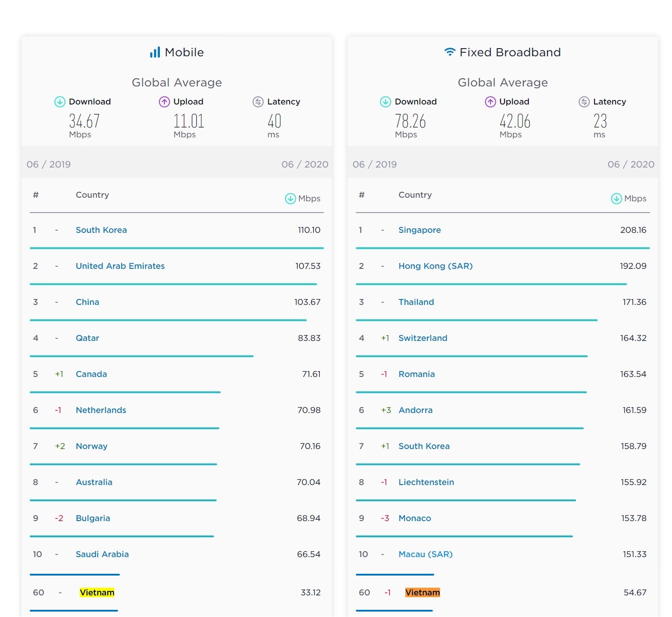
Task: Open Bulgaria country link
Action: [x=93, y=518]
